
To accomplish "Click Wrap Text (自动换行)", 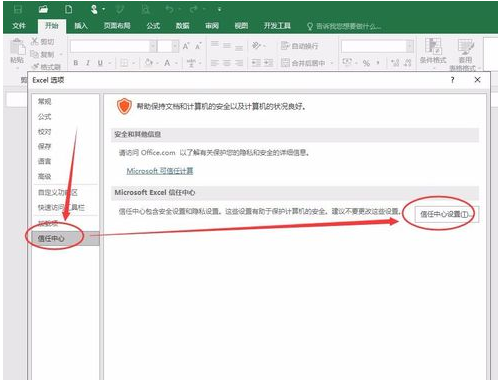I will point(299,46).
